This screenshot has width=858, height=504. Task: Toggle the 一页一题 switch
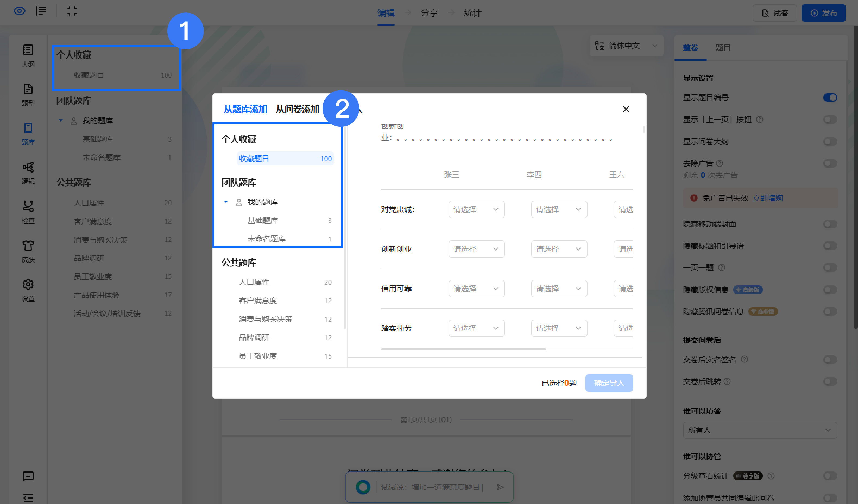click(x=830, y=268)
